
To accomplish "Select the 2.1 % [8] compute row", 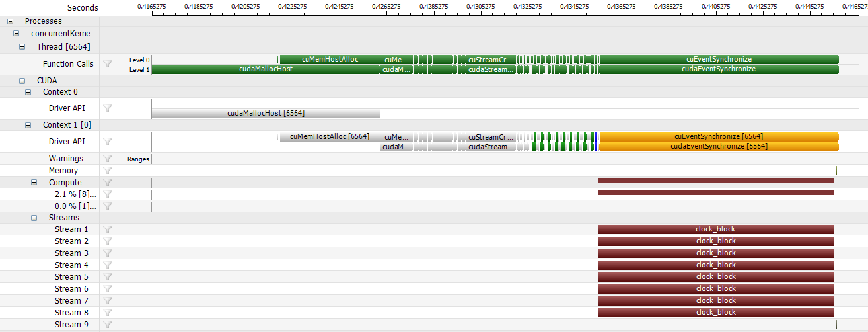I will (x=75, y=194).
